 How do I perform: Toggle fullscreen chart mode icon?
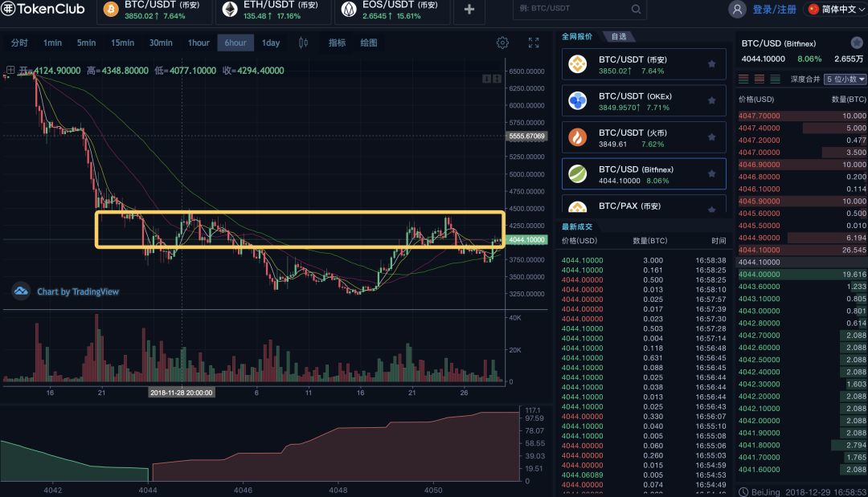534,43
